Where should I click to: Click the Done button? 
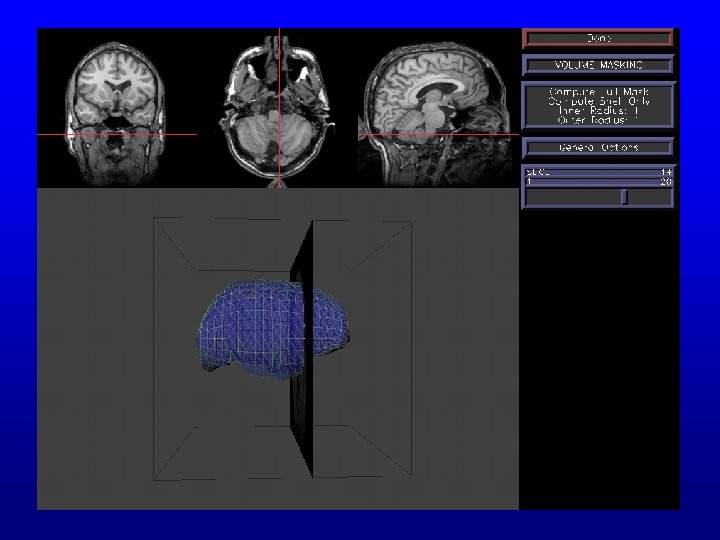[x=598, y=39]
